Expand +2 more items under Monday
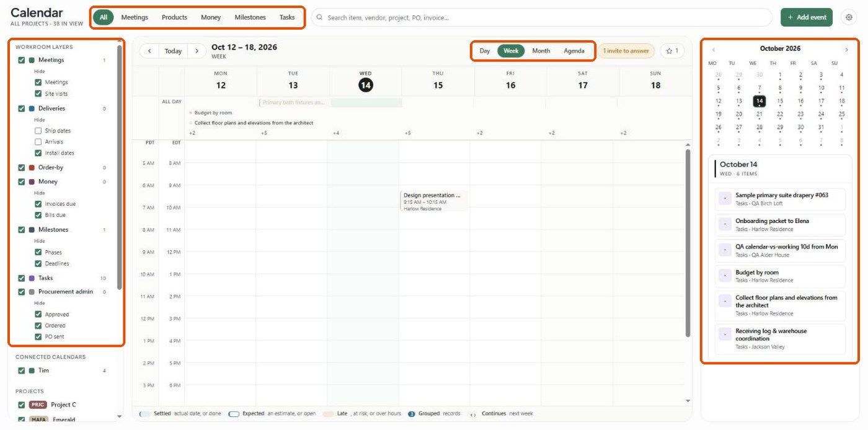This screenshot has height=430, width=868. [192, 133]
